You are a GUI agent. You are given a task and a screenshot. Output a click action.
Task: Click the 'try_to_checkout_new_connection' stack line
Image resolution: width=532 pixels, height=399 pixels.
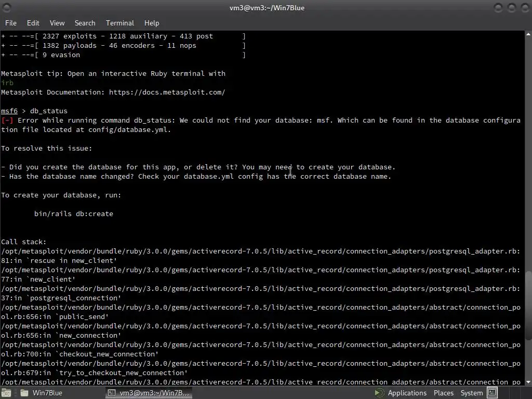point(95,373)
